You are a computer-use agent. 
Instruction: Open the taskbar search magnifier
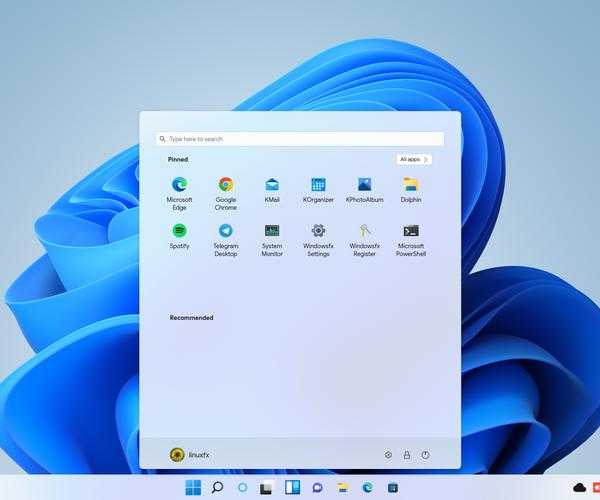point(217,487)
